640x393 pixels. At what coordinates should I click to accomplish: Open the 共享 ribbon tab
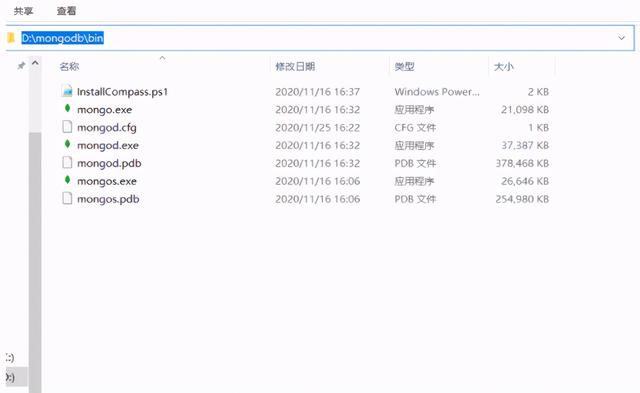click(x=23, y=11)
